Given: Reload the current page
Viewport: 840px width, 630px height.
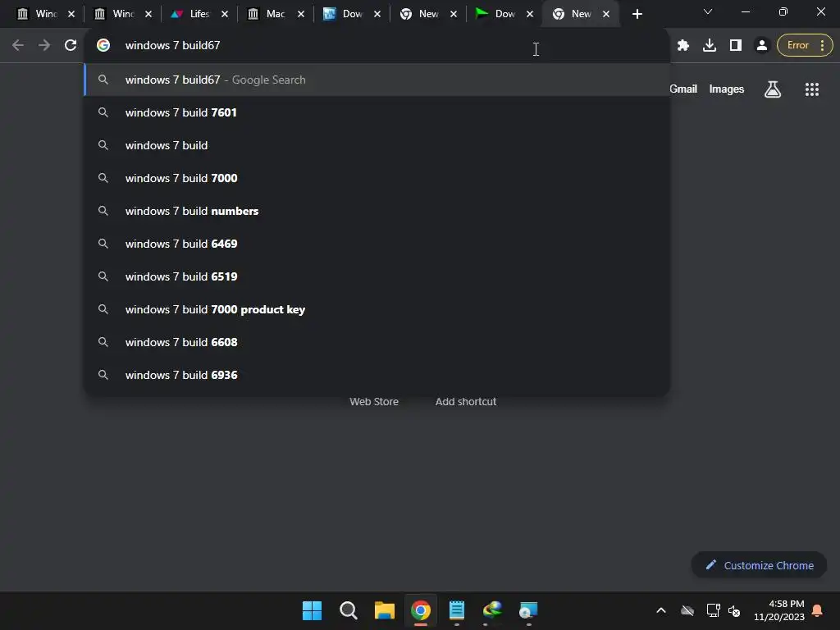Looking at the screenshot, I should 71,46.
